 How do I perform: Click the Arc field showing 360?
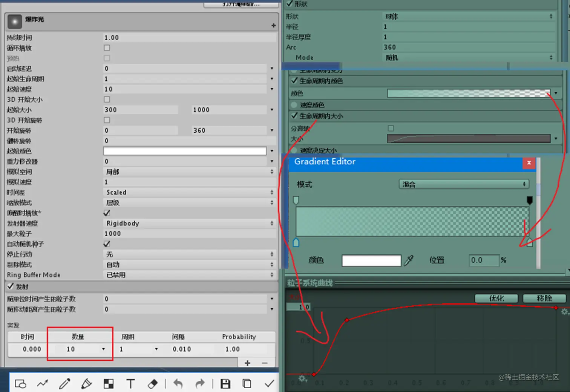[469, 47]
